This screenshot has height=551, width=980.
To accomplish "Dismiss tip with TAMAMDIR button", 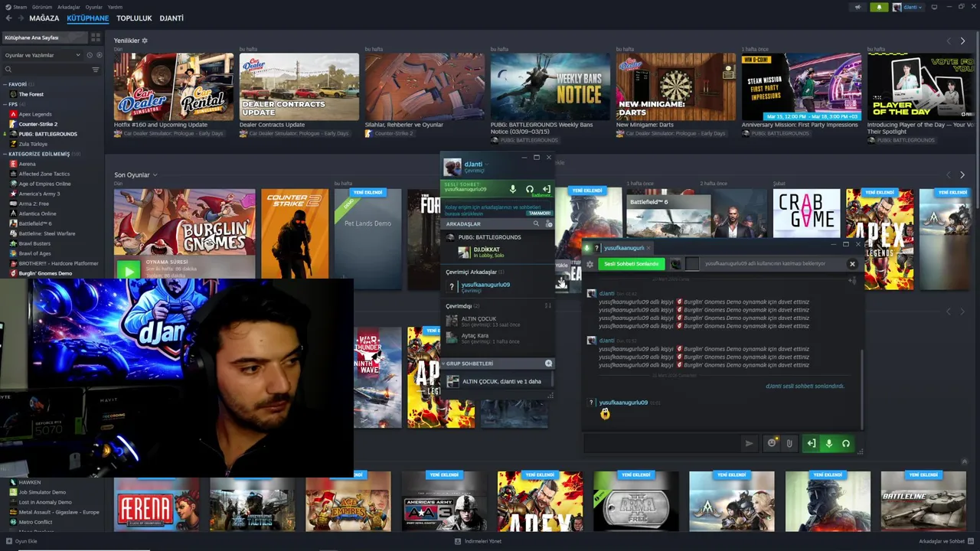I will tap(540, 214).
